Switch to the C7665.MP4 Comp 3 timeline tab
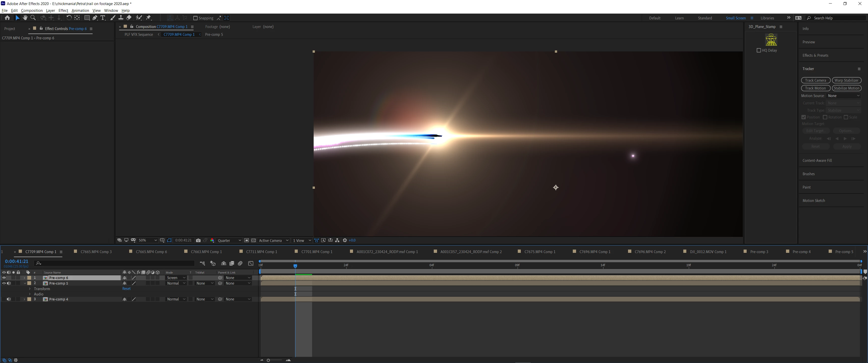This screenshot has height=363, width=868. point(96,252)
